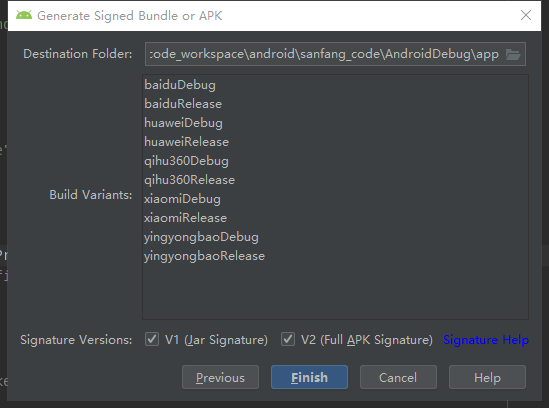549x408 pixels.
Task: Go back with the Previous button
Action: pyautogui.click(x=220, y=377)
